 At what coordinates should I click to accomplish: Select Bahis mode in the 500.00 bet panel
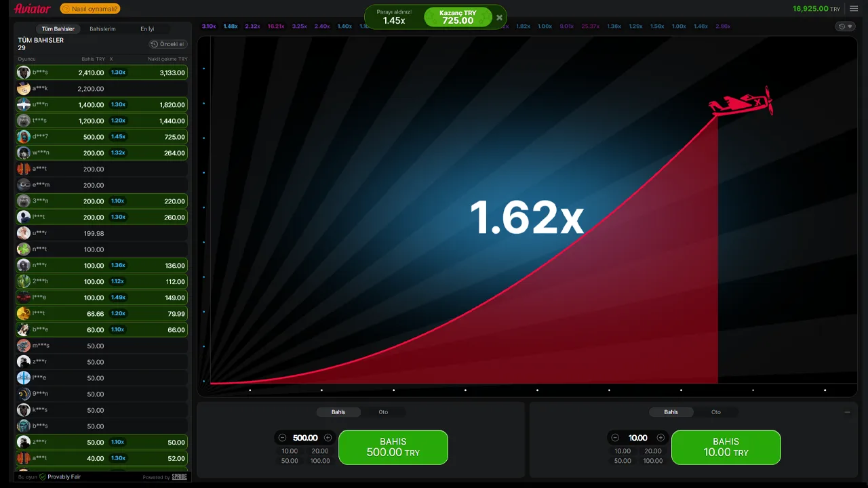click(338, 412)
